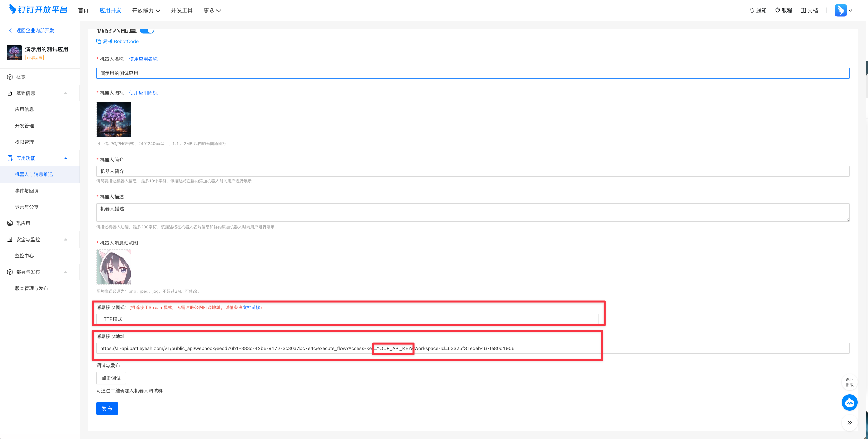Click the 发布 publish button
Screen dimensions: 868x439
point(107,409)
